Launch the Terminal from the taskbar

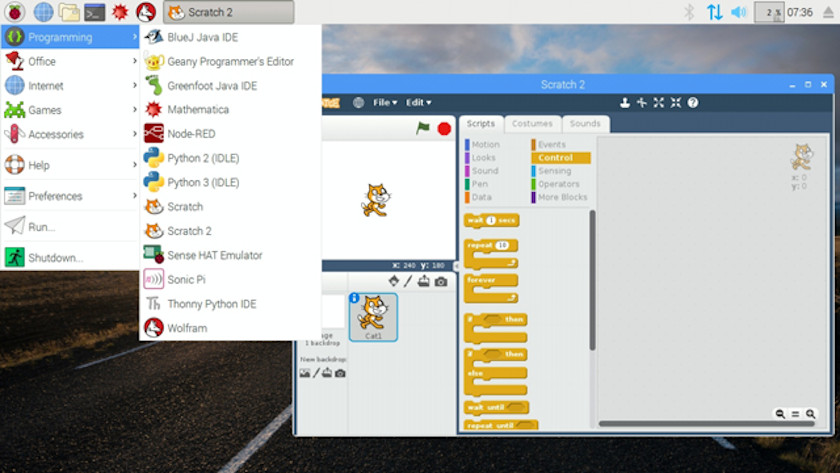pos(95,12)
